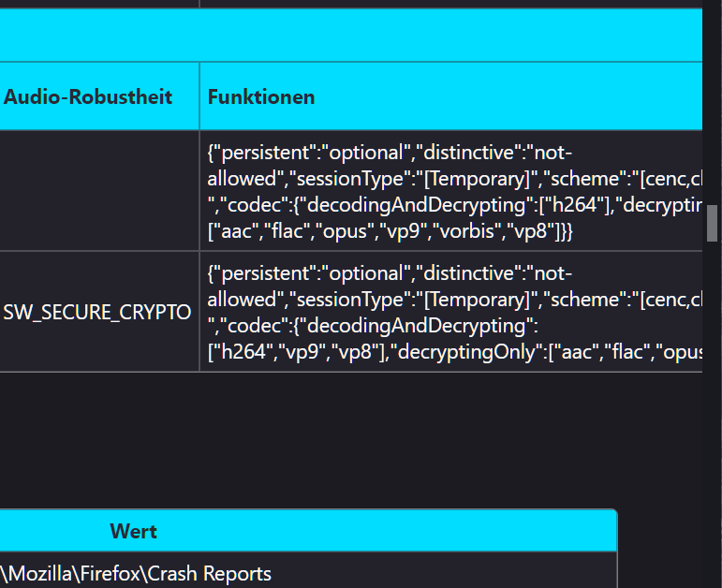Image resolution: width=722 pixels, height=588 pixels.
Task: Click the blank dark area between the tables
Action: pyautogui.click(x=351, y=440)
